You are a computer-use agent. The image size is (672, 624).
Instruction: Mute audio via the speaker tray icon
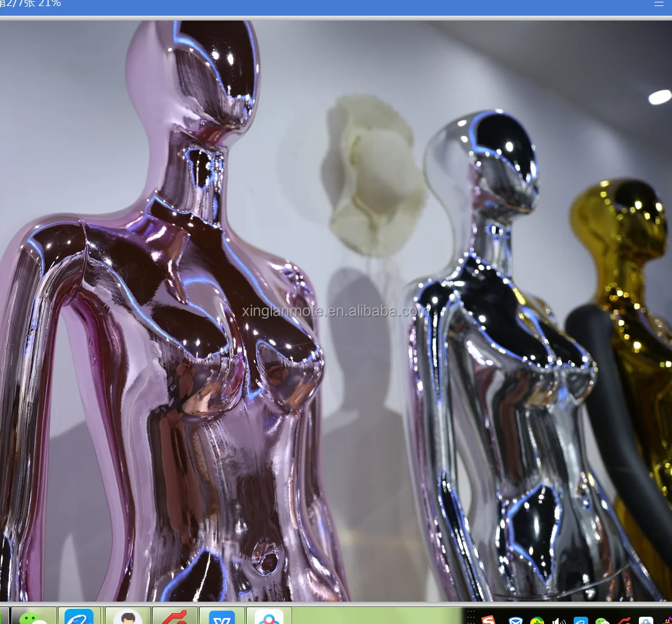tap(559, 620)
